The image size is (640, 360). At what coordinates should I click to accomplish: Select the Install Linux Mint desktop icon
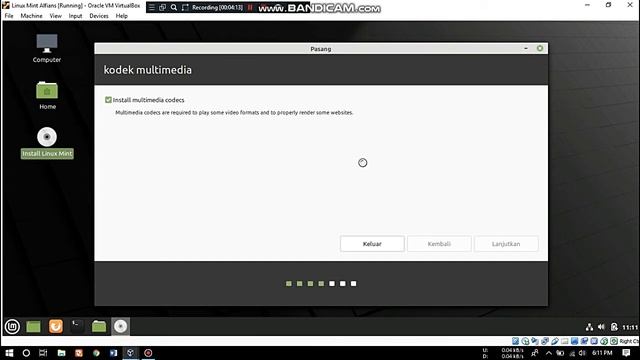[x=47, y=142]
